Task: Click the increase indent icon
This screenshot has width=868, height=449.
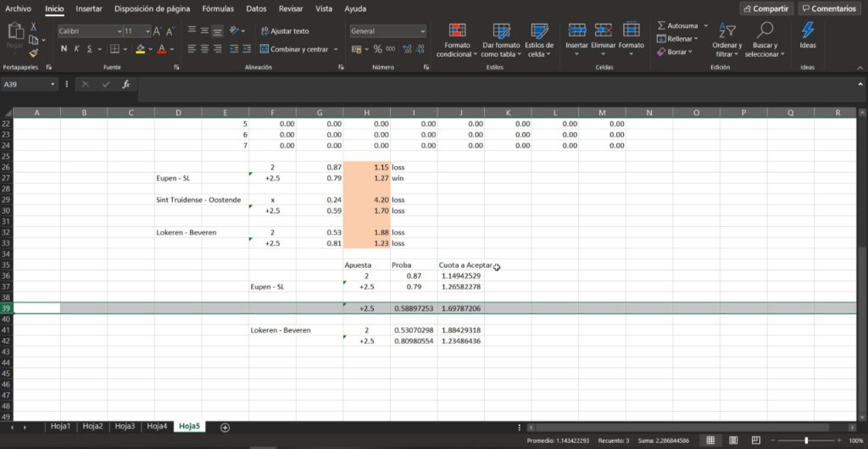Action: [x=247, y=49]
